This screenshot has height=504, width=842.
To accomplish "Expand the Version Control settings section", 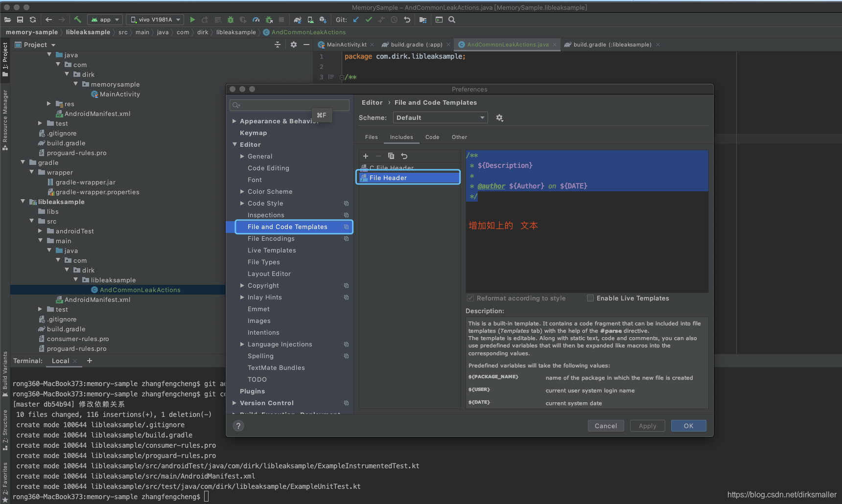I will tap(234, 403).
